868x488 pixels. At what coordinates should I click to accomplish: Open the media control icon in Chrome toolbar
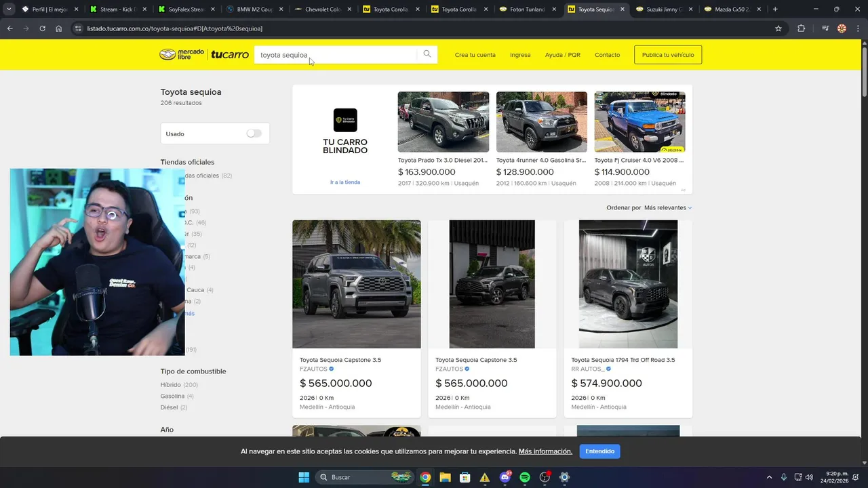point(825,28)
